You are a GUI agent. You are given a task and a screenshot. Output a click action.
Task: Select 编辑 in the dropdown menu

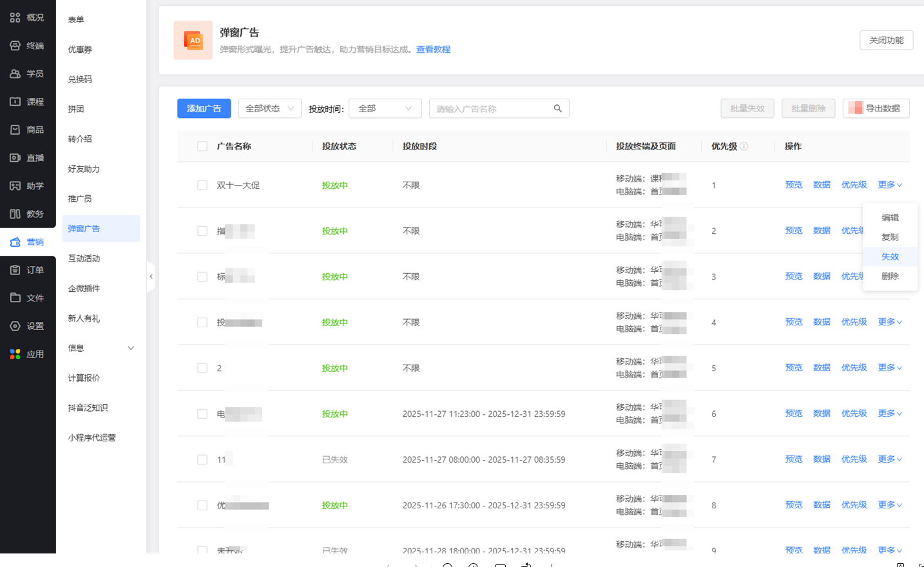pos(890,218)
